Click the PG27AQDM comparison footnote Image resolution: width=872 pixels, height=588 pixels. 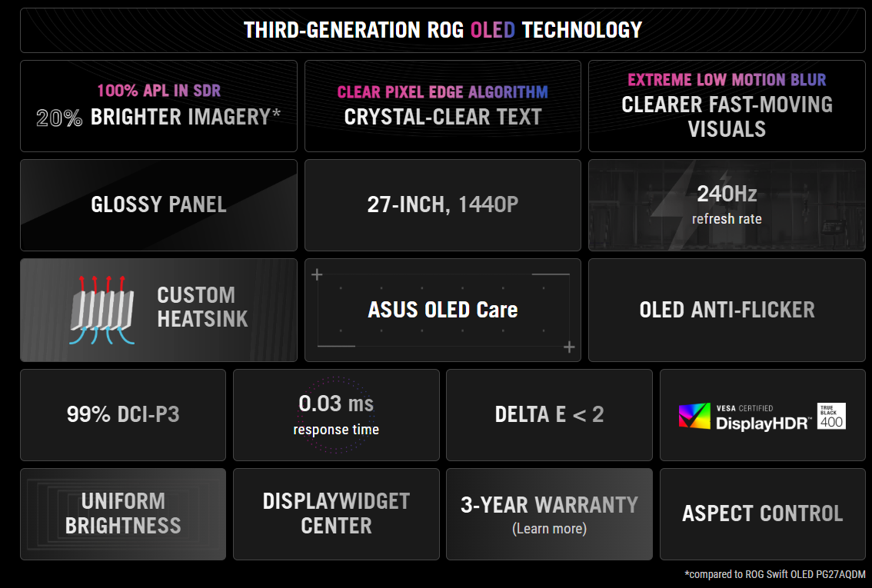point(774,574)
